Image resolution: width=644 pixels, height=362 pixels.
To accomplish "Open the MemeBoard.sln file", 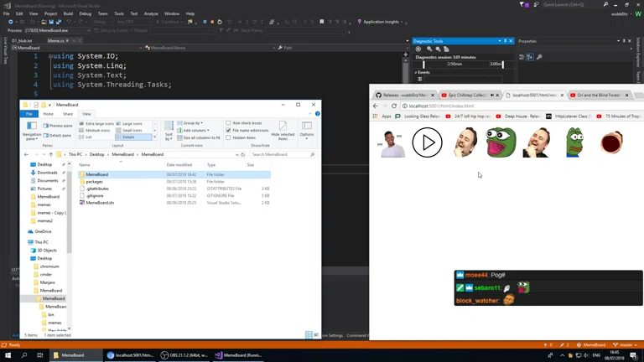I will click(x=100, y=203).
